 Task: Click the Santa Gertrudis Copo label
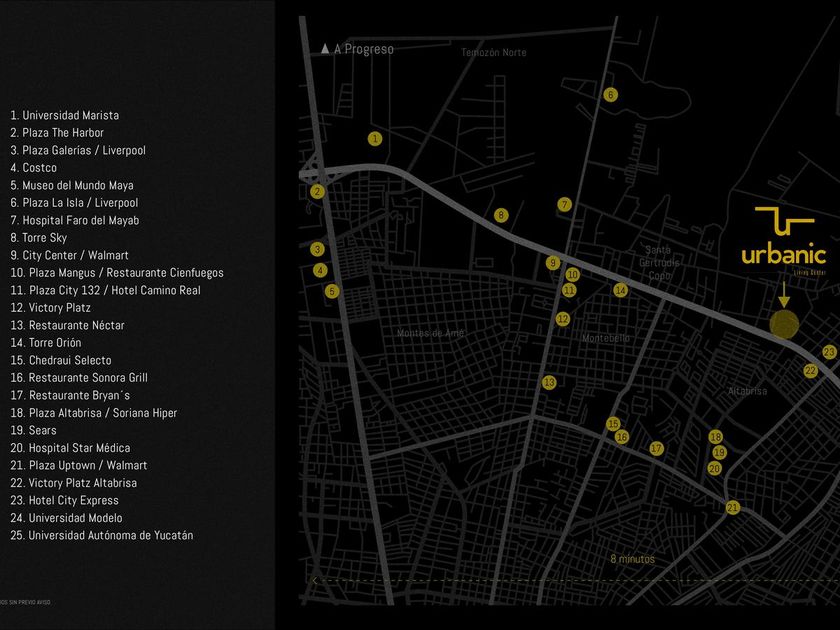coord(659,262)
